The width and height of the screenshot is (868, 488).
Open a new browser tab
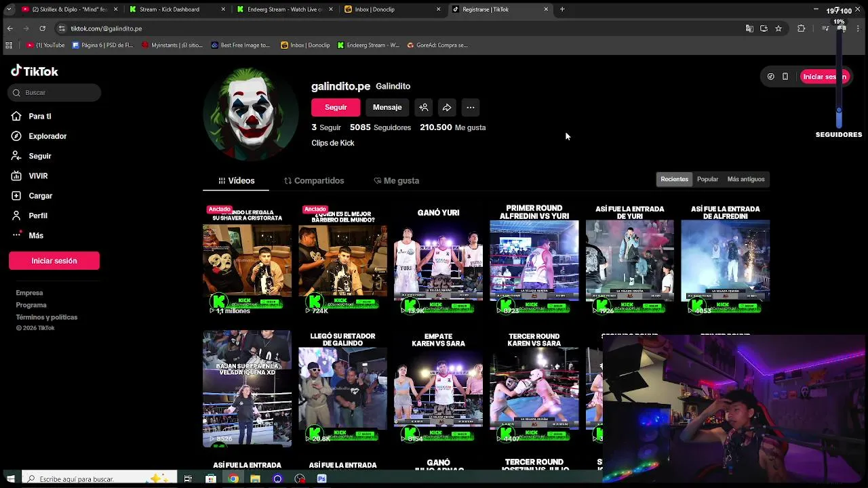[562, 9]
